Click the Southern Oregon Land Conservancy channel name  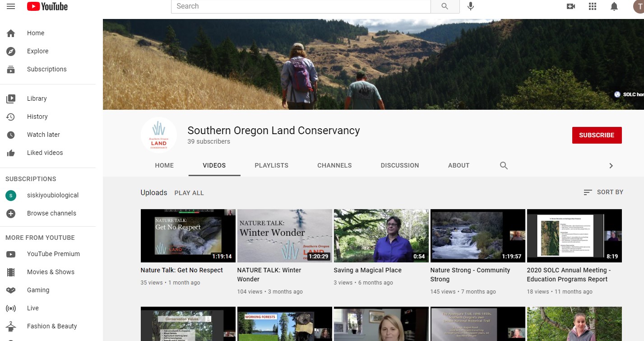click(273, 131)
